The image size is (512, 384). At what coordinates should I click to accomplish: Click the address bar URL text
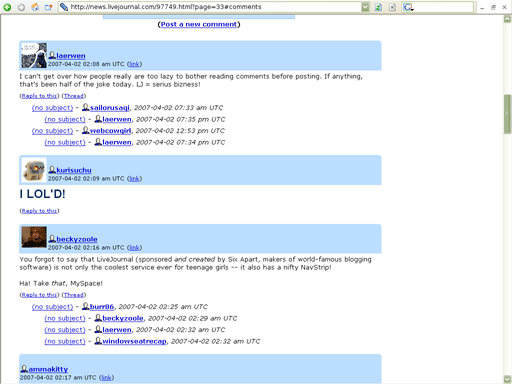[166, 7]
